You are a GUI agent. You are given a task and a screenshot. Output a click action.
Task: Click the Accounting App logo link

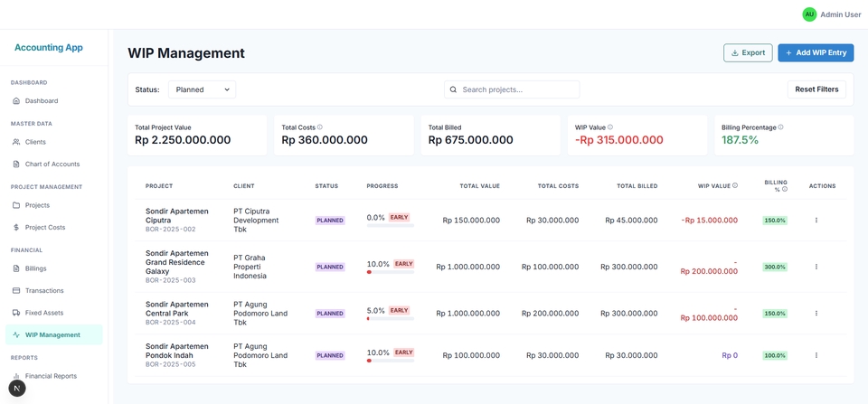click(49, 48)
